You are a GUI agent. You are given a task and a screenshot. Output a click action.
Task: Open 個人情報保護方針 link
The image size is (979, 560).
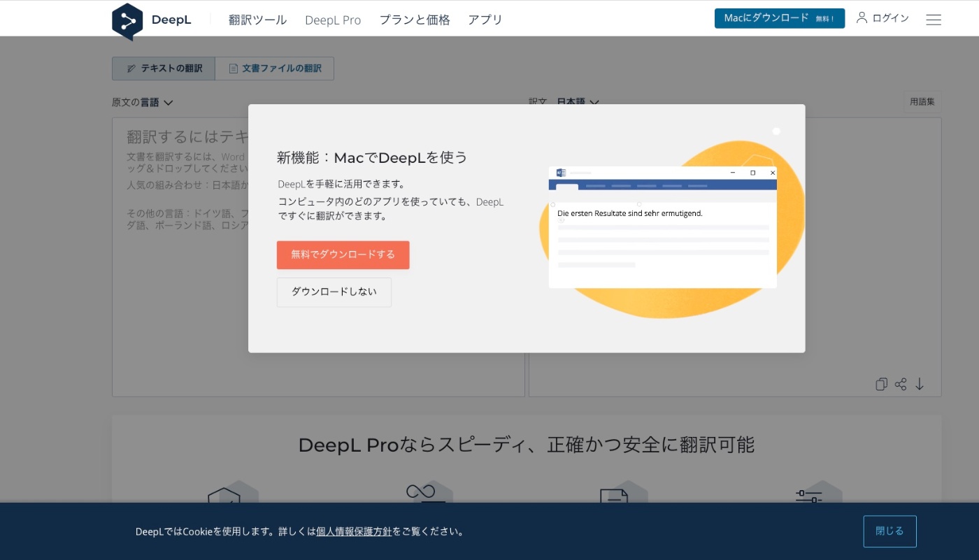pos(354,531)
